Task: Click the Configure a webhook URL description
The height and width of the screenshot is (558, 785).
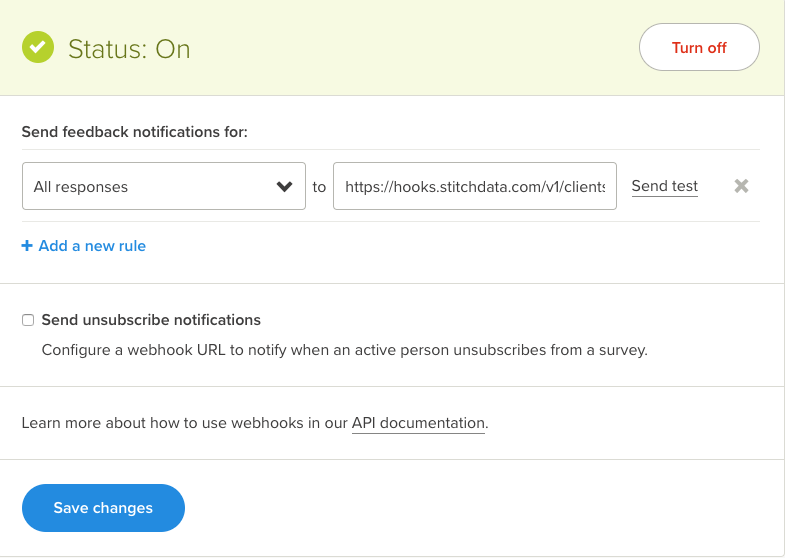Action: [x=345, y=350]
